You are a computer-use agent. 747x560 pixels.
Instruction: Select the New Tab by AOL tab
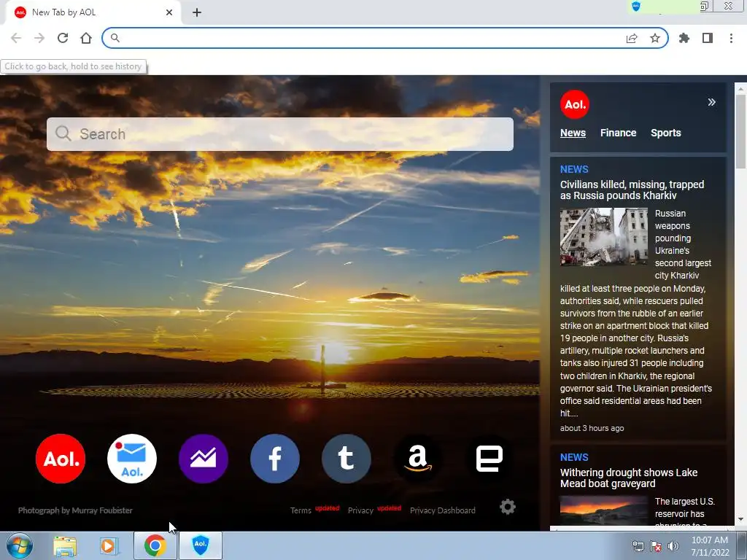(93, 12)
